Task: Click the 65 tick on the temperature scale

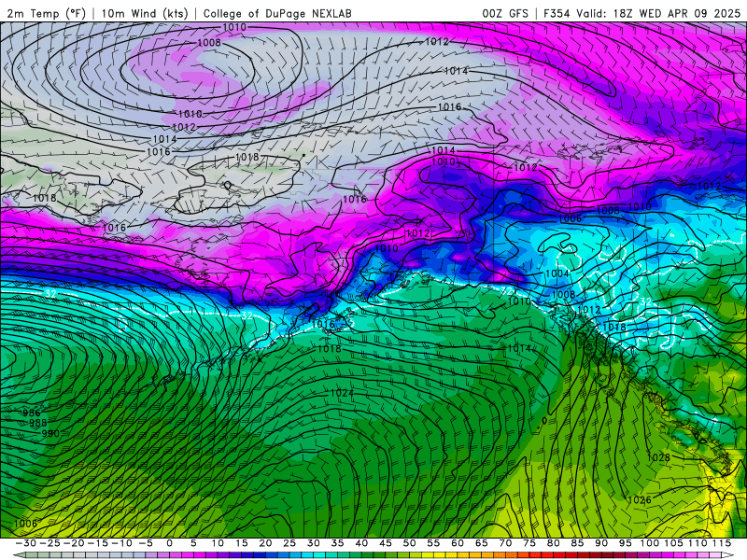Action: point(481,543)
